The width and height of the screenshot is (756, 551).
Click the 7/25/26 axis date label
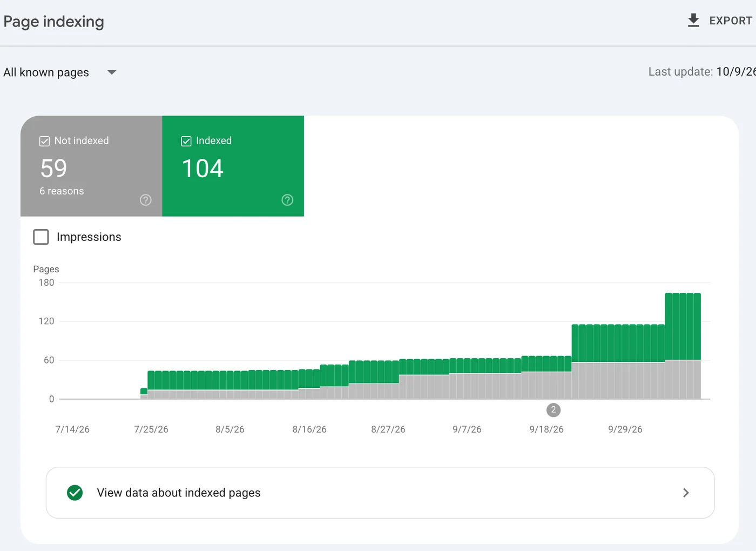[x=151, y=429]
